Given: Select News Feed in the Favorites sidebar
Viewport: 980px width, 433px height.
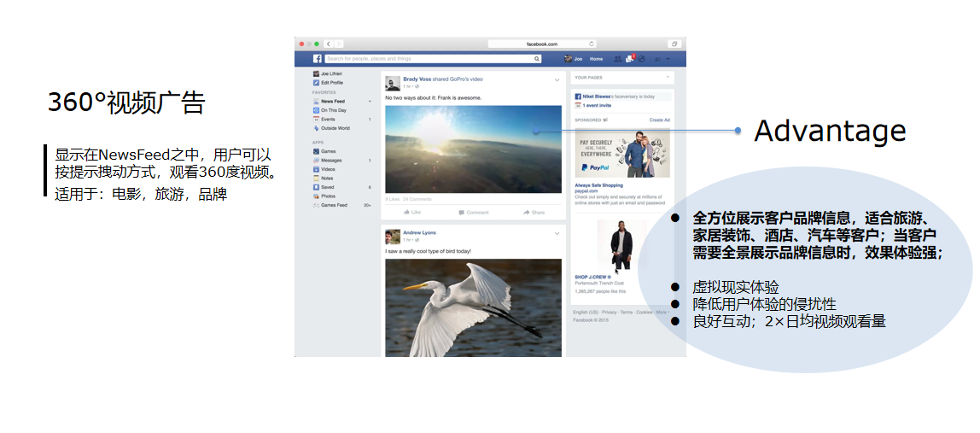Looking at the screenshot, I should pyautogui.click(x=332, y=102).
